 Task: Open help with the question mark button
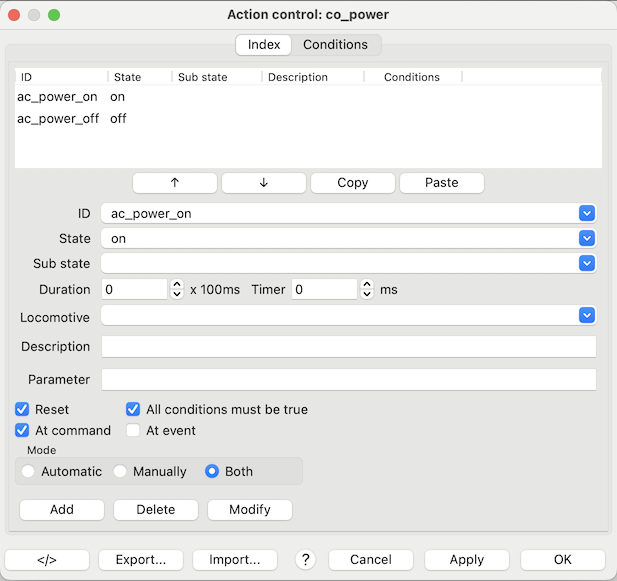coord(305,560)
